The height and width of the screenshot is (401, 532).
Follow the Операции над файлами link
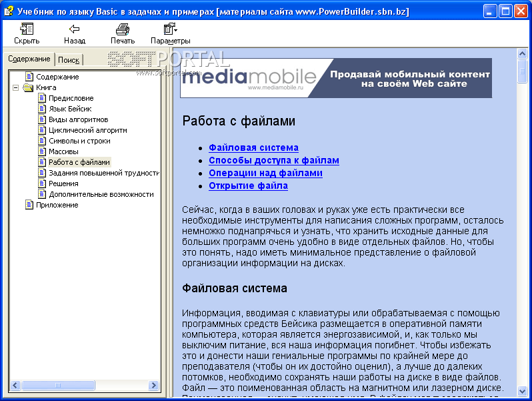click(265, 173)
